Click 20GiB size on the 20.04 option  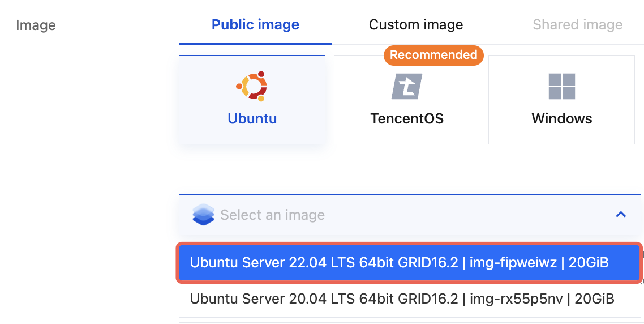coord(591,299)
